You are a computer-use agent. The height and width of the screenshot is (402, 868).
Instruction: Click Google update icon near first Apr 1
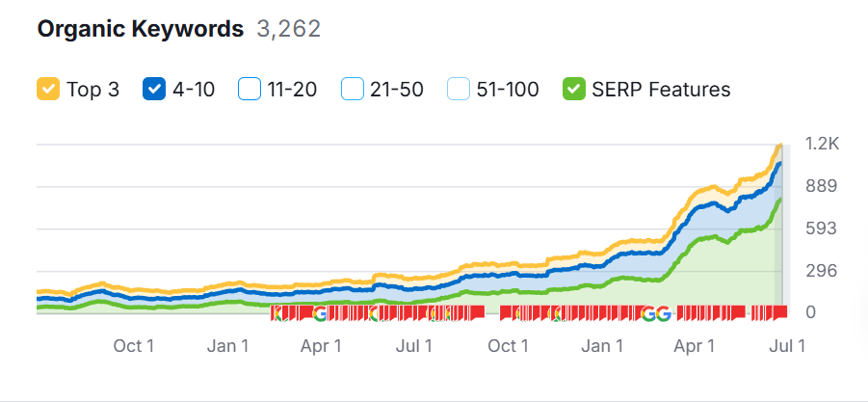point(320,313)
